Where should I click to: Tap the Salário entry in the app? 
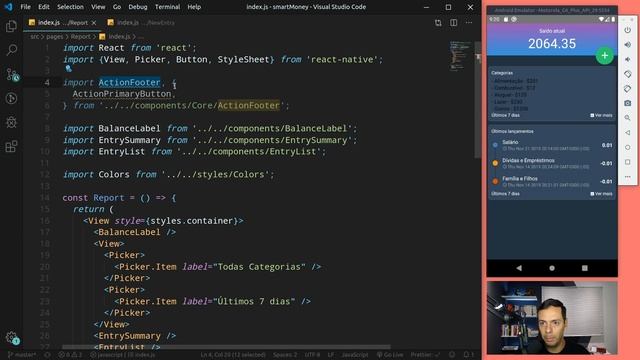(552, 145)
